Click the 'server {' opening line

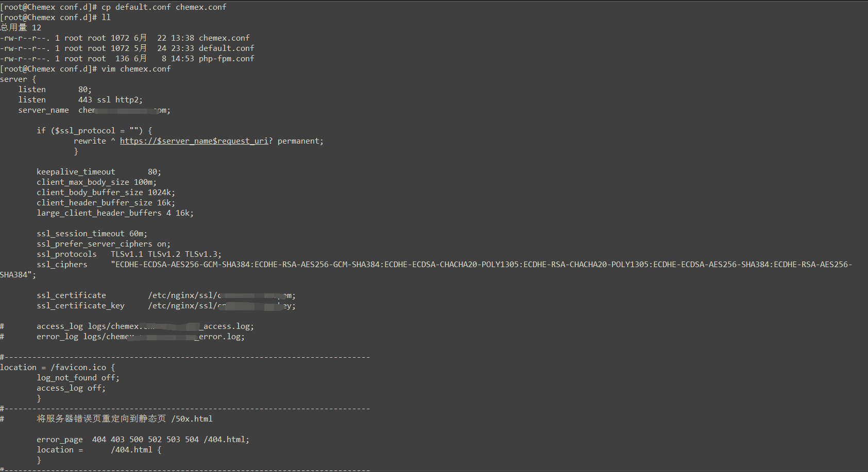18,79
